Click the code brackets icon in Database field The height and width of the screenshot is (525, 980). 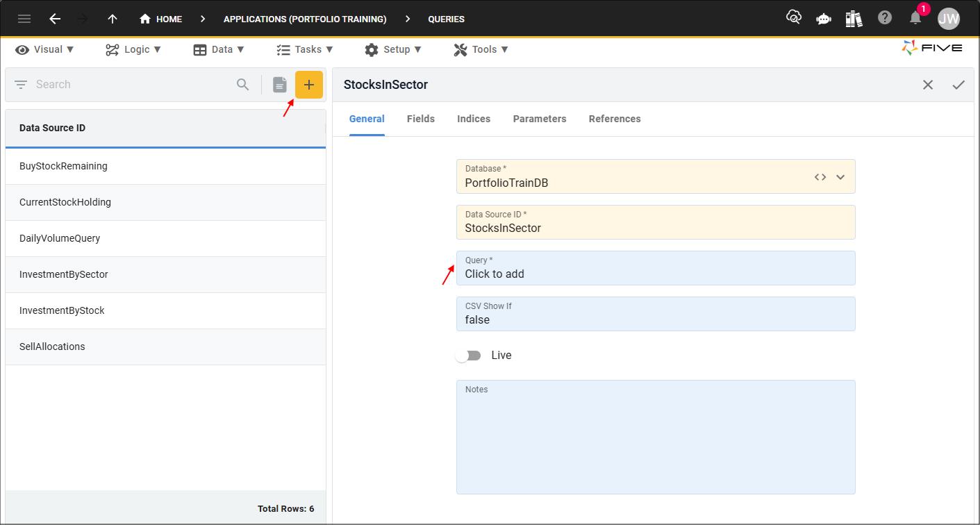[820, 177]
